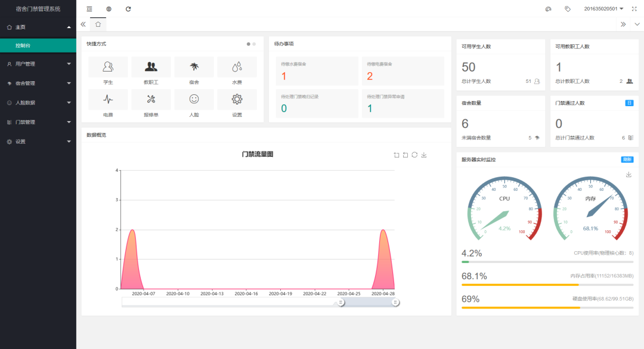Click the 日 badge on 门禁通过人数
Viewport: 644px width, 349px height.
(629, 103)
